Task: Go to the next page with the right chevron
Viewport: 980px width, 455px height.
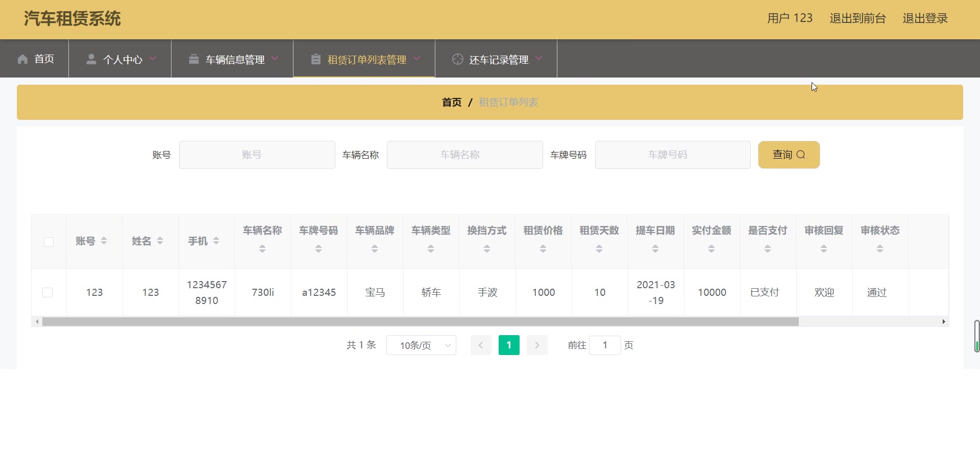Action: click(x=537, y=345)
